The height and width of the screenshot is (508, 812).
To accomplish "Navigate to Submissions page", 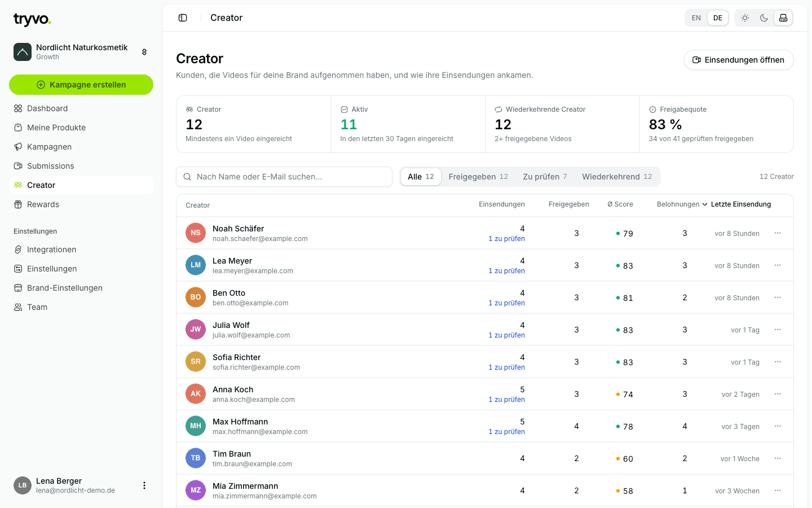I will (81, 166).
